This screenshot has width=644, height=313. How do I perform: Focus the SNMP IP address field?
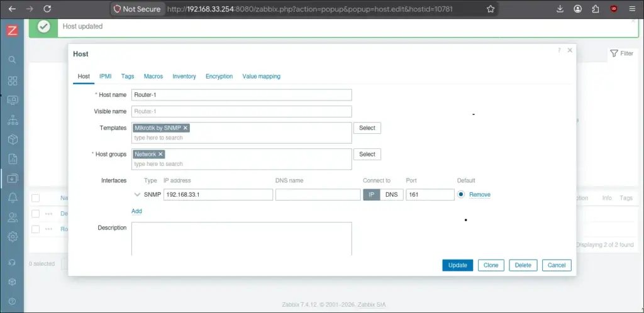pyautogui.click(x=218, y=194)
